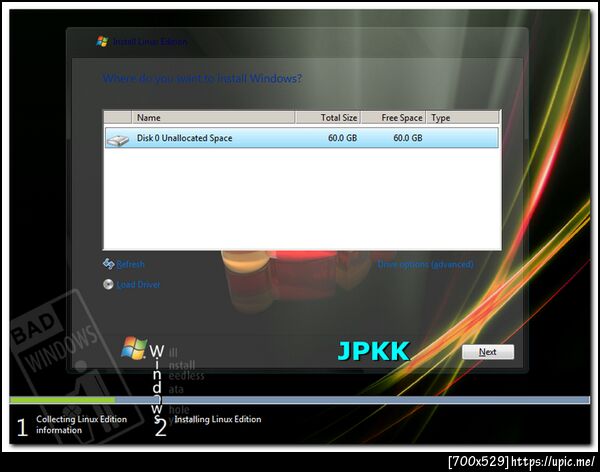Select the Disk 0 Unallocated Space row
The height and width of the screenshot is (472, 600).
click(302, 138)
